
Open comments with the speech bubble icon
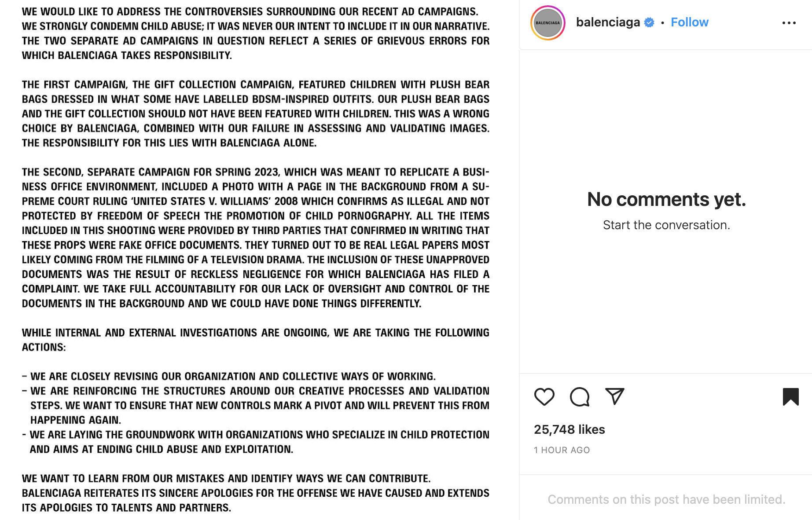tap(579, 397)
